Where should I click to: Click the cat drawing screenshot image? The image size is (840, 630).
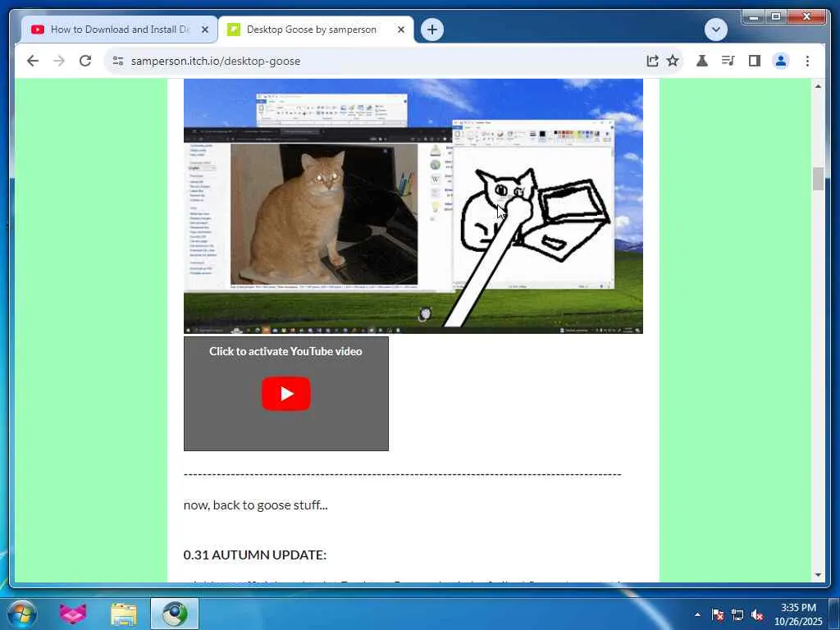(x=413, y=206)
